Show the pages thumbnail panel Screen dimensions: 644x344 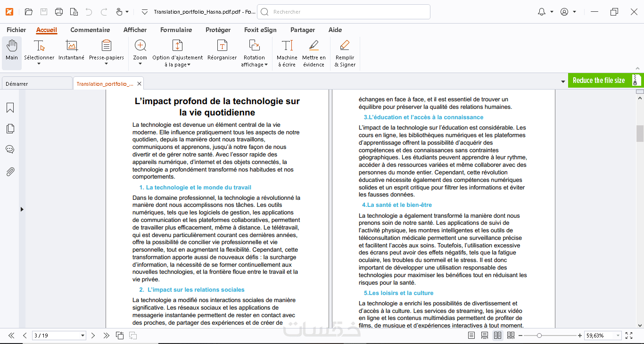coord(10,129)
